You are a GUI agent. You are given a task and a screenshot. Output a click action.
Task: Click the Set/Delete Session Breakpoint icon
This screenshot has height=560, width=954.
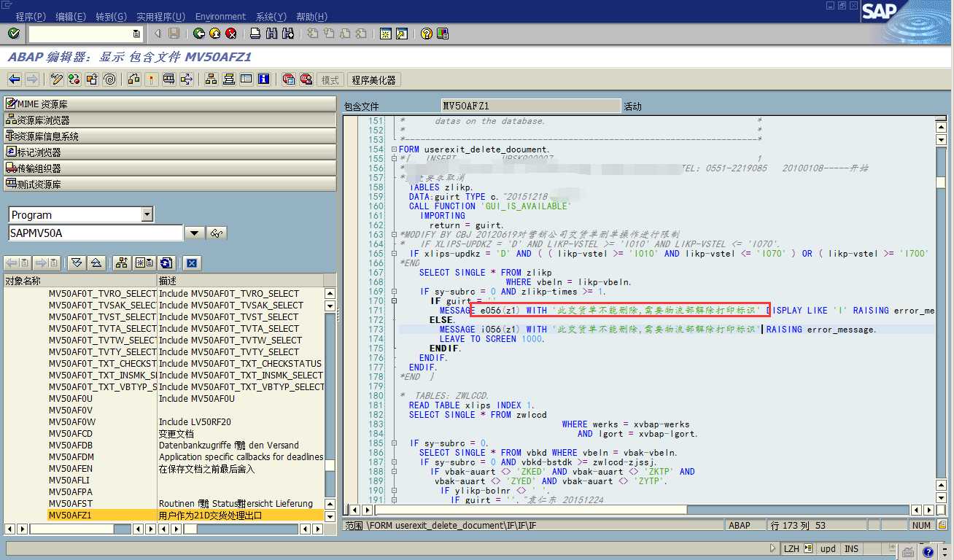coord(289,79)
